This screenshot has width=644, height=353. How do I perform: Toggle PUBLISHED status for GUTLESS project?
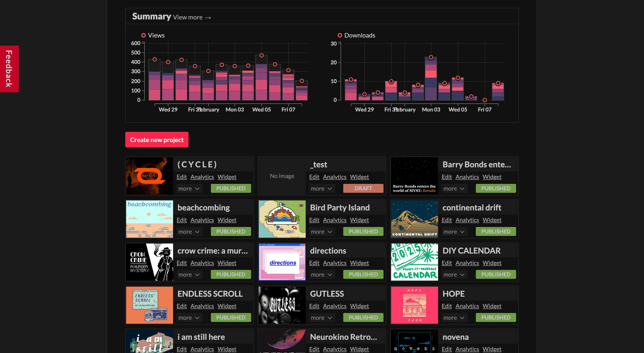click(x=363, y=317)
